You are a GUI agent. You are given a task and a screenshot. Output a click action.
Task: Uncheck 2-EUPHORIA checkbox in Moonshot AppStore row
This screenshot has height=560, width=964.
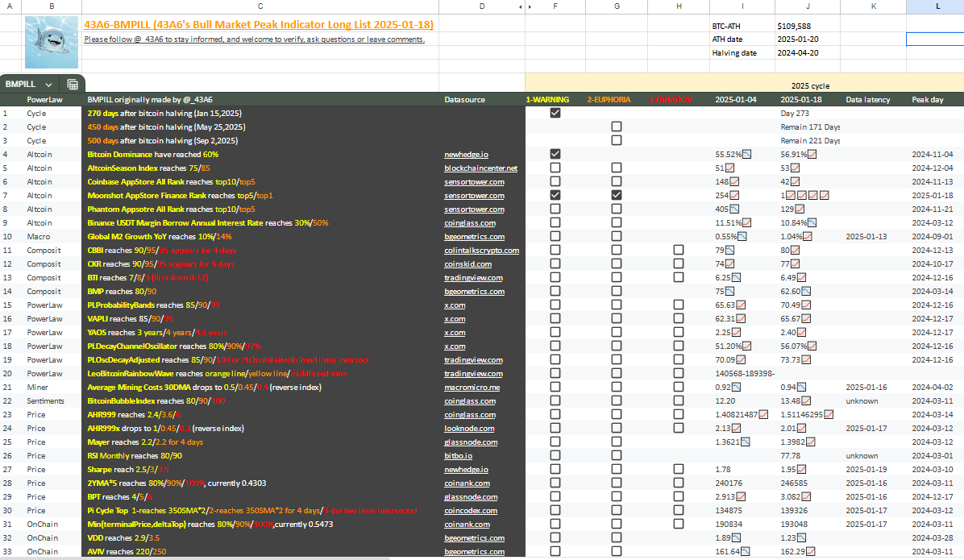(x=617, y=195)
